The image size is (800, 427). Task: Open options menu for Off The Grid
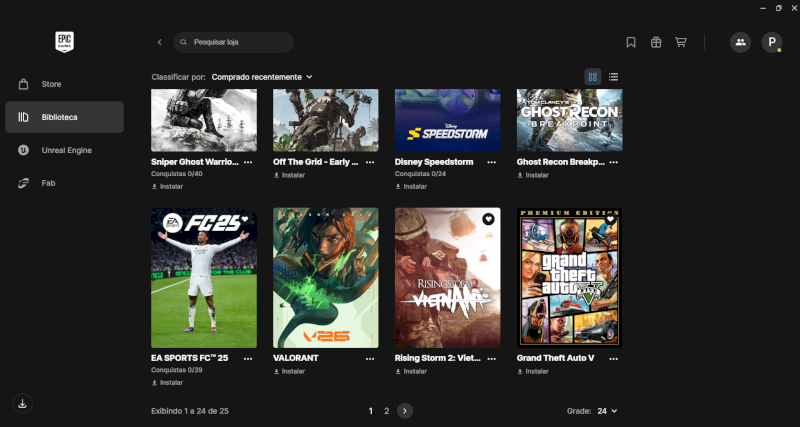370,162
